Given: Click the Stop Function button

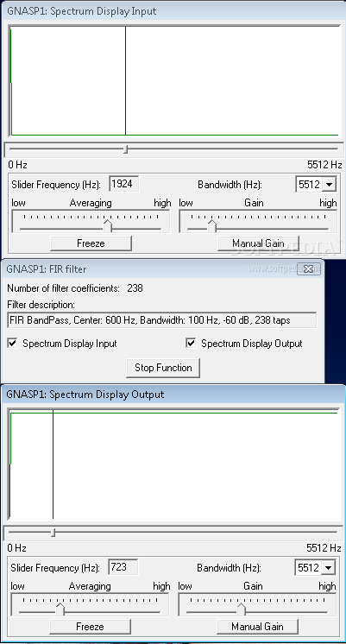Looking at the screenshot, I should [163, 368].
